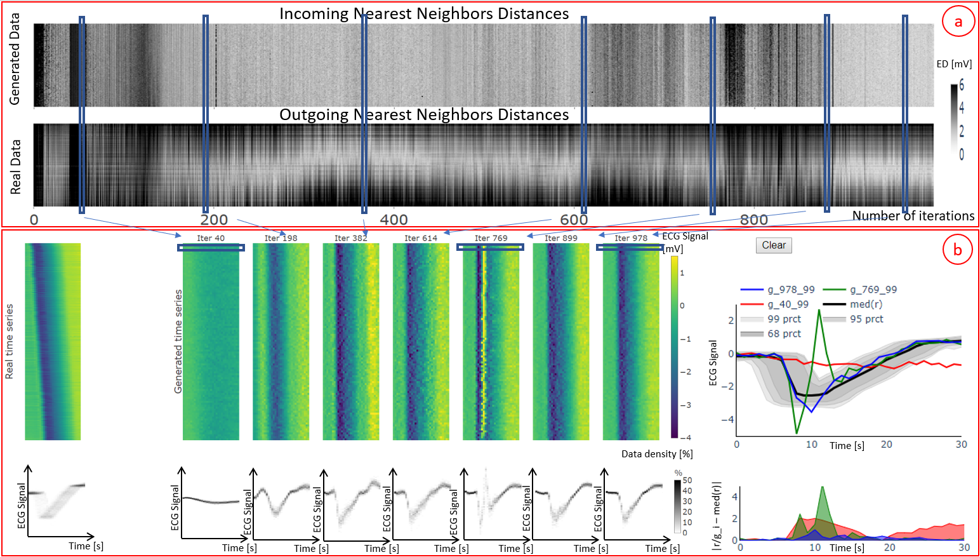The image size is (980, 557).
Task: Select the Iter 769 generated heatmap
Action: (491, 343)
